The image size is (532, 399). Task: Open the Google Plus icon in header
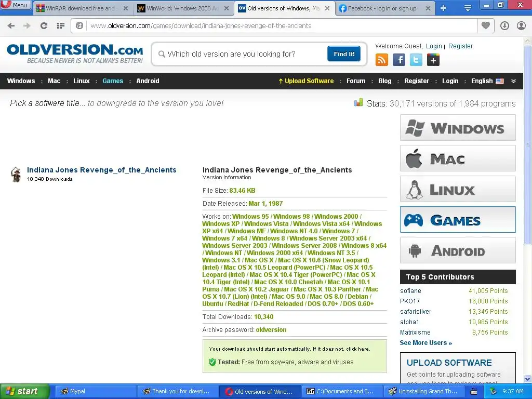point(433,60)
